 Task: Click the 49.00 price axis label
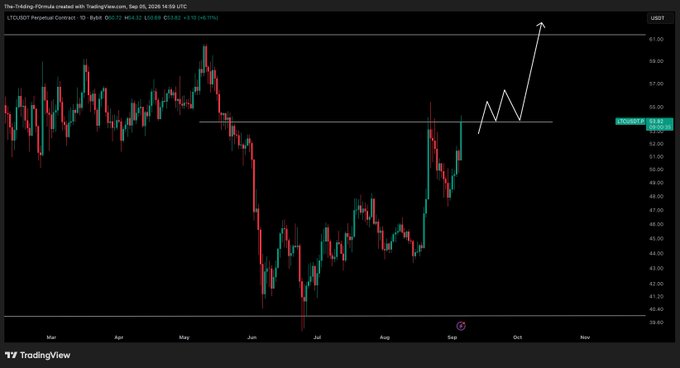click(656, 182)
